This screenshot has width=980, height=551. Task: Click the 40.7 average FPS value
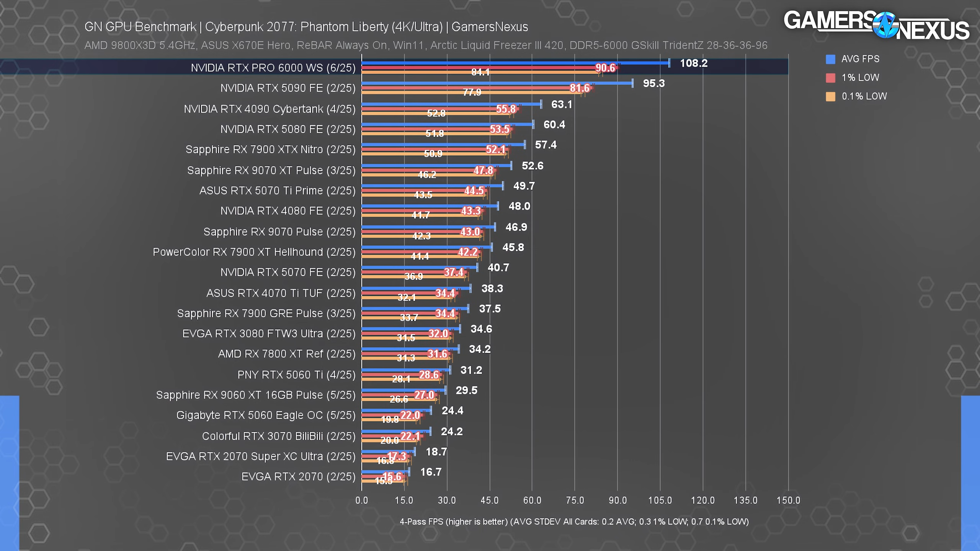pyautogui.click(x=498, y=268)
